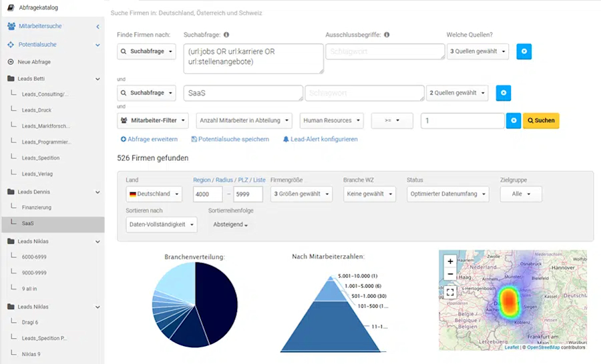Click the info icon beside Suchabfrage label
Viewport: 601px width, 364px height.
(226, 35)
